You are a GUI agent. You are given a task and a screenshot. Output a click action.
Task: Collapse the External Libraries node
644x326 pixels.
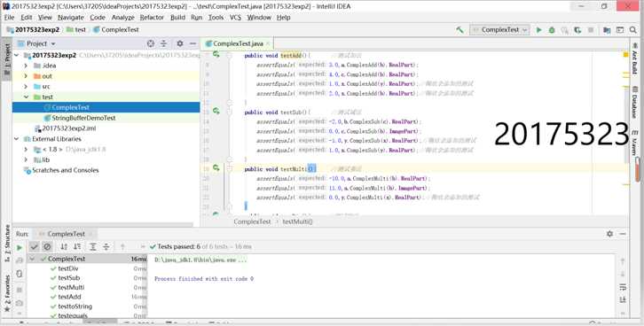tap(17, 139)
